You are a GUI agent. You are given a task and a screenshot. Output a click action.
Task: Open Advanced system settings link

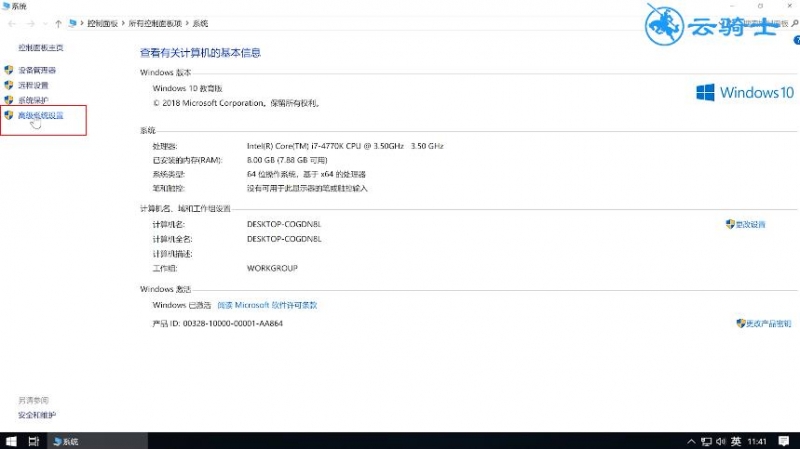tap(41, 115)
